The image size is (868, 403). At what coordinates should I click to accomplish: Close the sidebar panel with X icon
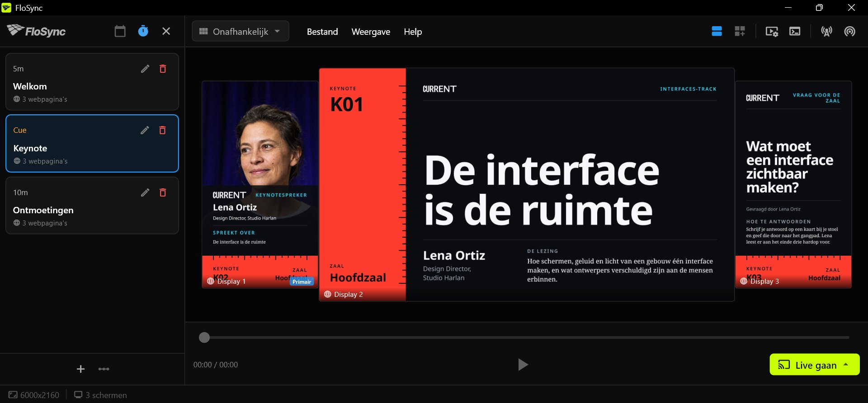[x=166, y=31]
